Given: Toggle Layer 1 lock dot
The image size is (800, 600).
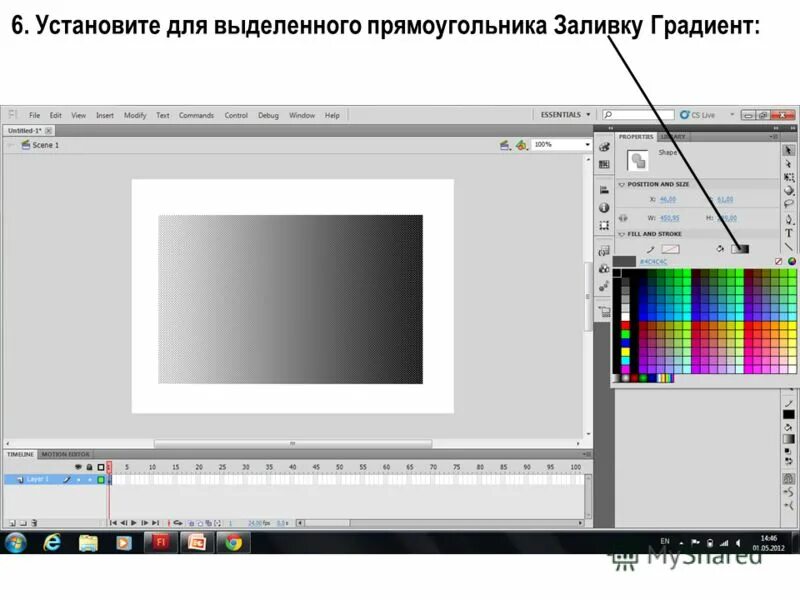Looking at the screenshot, I should [90, 480].
